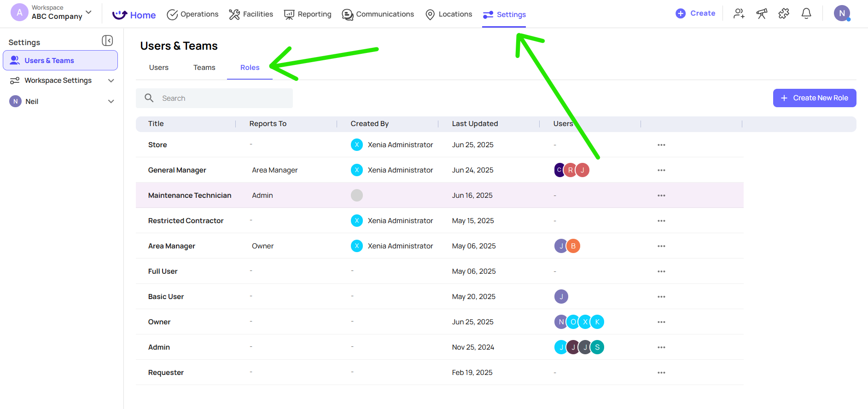Switch to the Users tab
The width and height of the screenshot is (868, 409).
(x=159, y=68)
